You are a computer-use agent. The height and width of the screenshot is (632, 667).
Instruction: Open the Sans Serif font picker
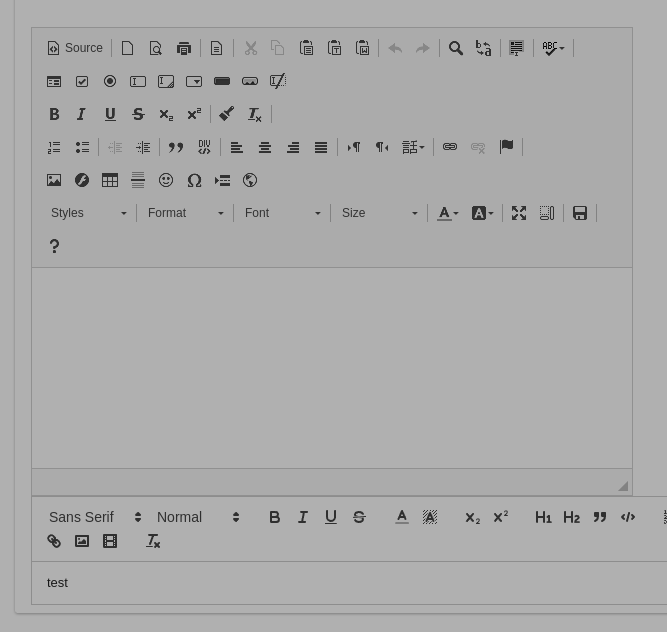[x=95, y=517]
